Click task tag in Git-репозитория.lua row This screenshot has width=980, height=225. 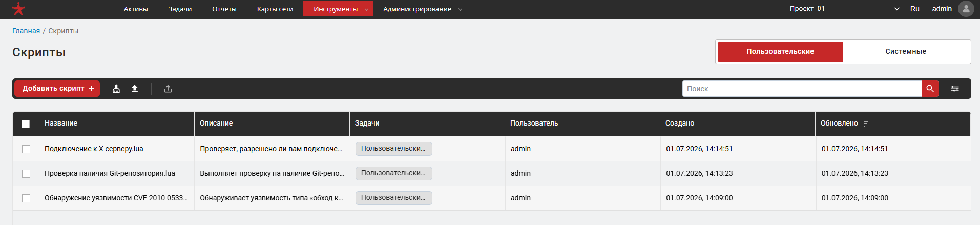pyautogui.click(x=393, y=173)
